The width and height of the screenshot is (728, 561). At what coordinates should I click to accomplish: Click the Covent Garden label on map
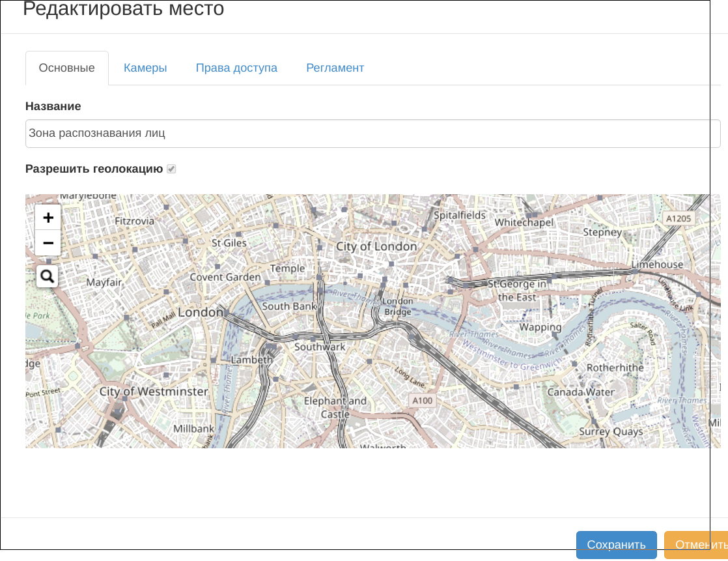225,278
